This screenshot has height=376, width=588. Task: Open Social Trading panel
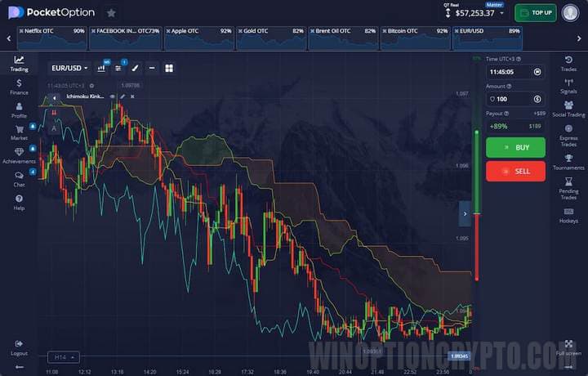(568, 110)
